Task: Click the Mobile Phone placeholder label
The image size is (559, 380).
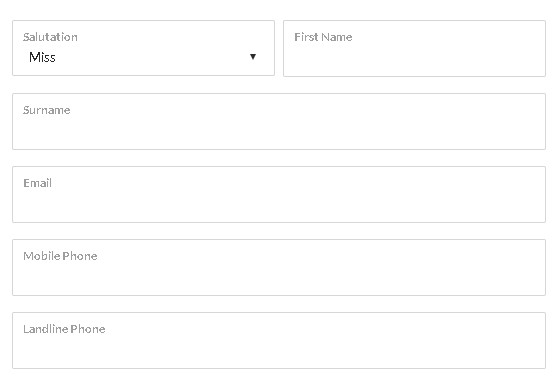Action: [60, 256]
